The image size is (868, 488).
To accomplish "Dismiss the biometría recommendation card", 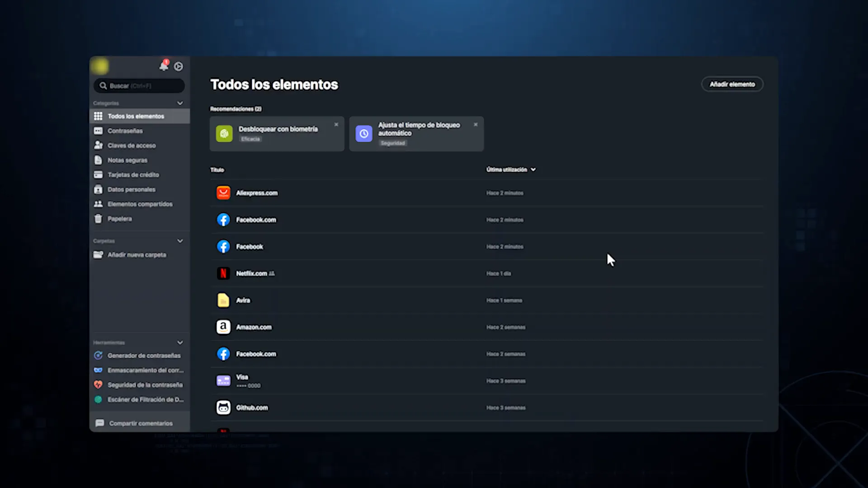I will tap(336, 124).
